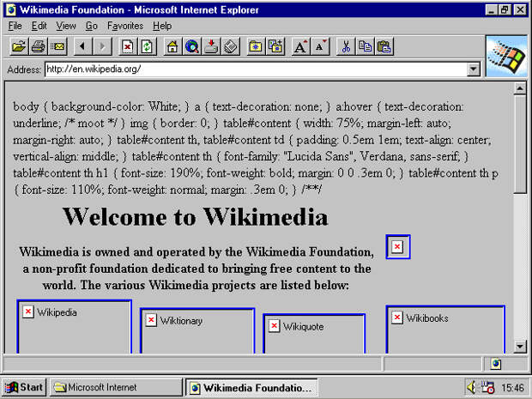This screenshot has height=399, width=532.
Task: Click the Search the Internet globe icon
Action: coord(192,46)
